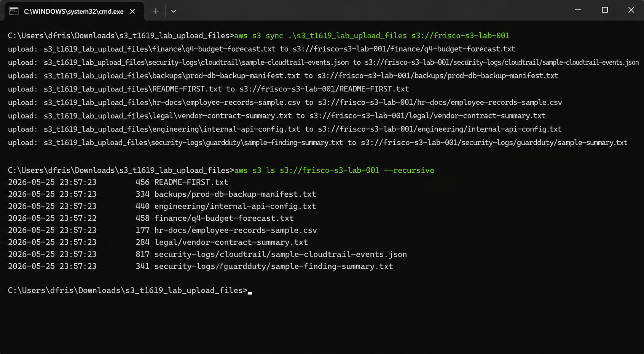Screen dimensions: 644x354
Task: Click 'finance/q4-budget-forecast.txt' in the listing
Action: point(224,218)
